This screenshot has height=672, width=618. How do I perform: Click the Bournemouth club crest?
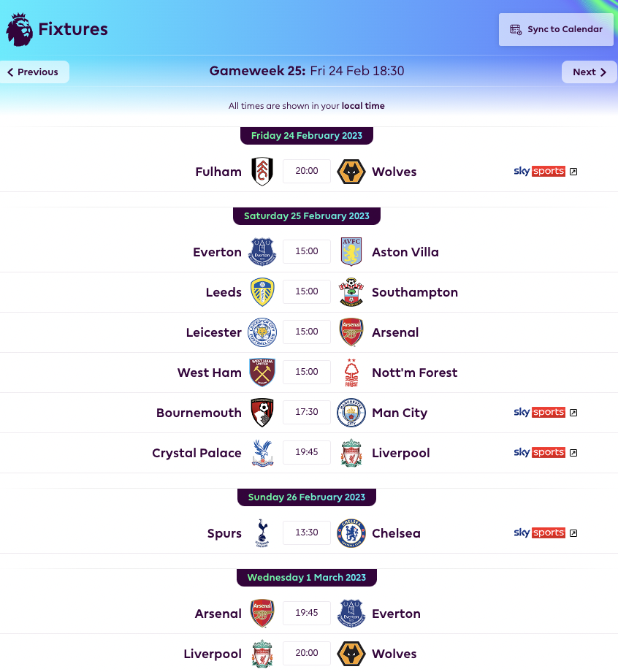[262, 412]
